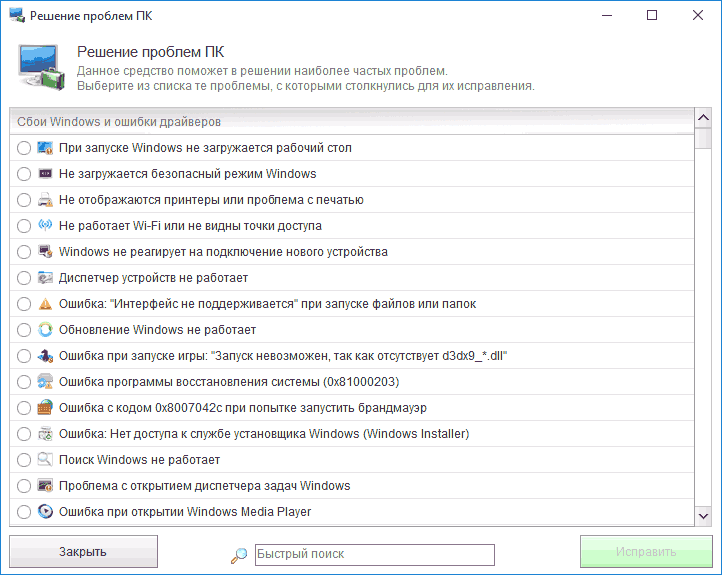The image size is (722, 575).
Task: Select radio for Safe Mode not loading
Action: (x=24, y=174)
